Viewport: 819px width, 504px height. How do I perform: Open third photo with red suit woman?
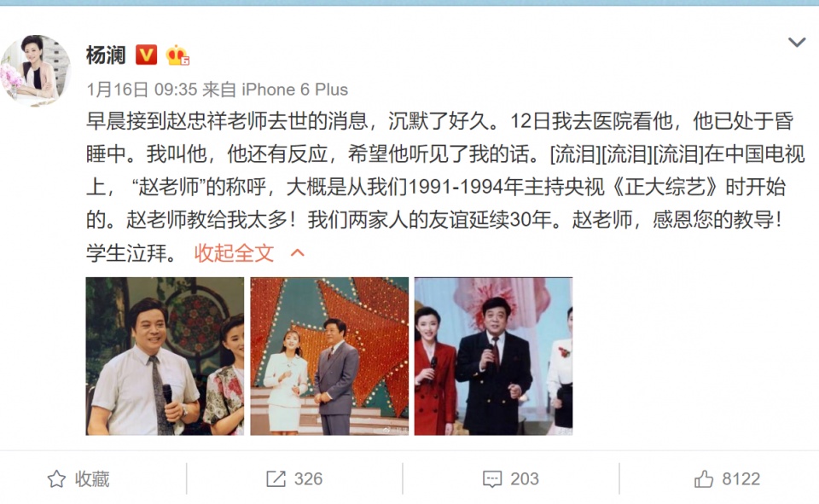493,356
